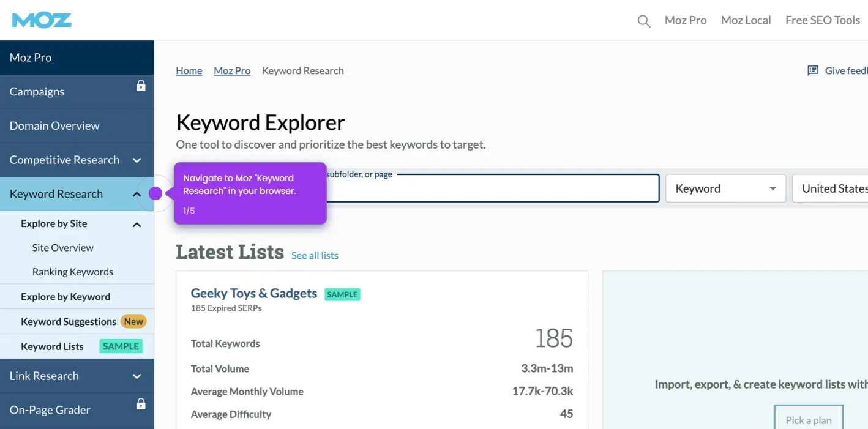Viewport: 868px width, 429px height.
Task: Open Free SEO Tools menu
Action: coord(823,20)
